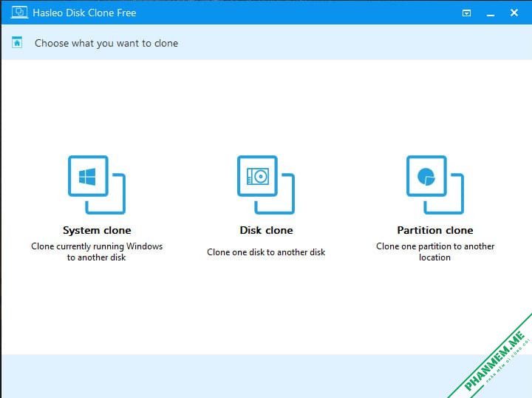Click the "System clone" label

[x=97, y=230]
